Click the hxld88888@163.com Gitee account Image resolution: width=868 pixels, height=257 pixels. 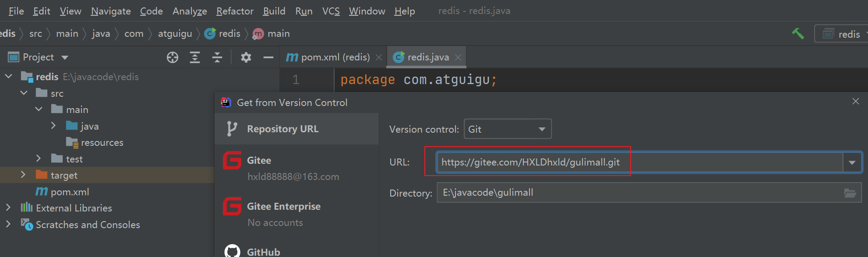[x=293, y=177]
